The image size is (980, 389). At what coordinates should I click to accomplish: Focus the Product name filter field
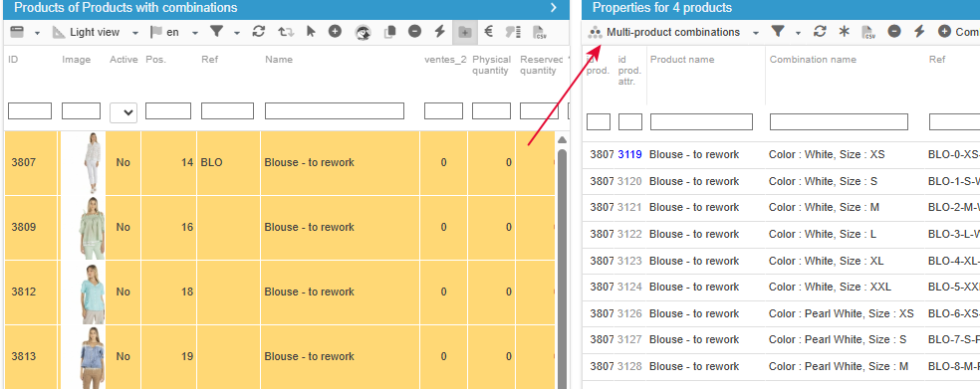point(701,121)
